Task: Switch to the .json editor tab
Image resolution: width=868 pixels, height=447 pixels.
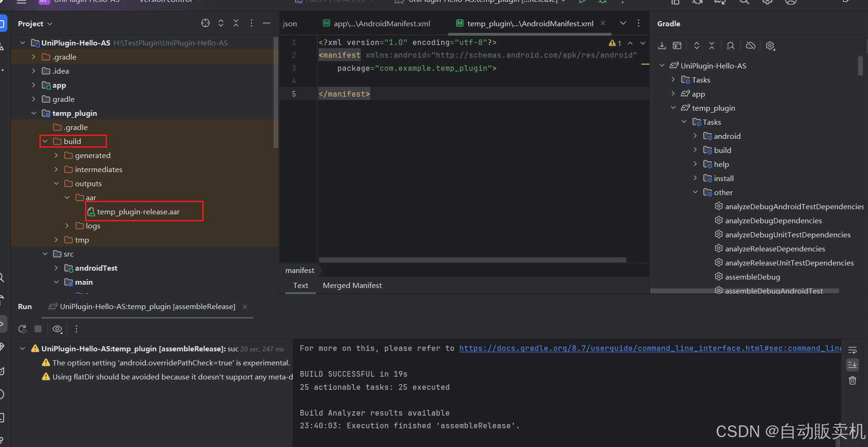Action: coord(289,23)
